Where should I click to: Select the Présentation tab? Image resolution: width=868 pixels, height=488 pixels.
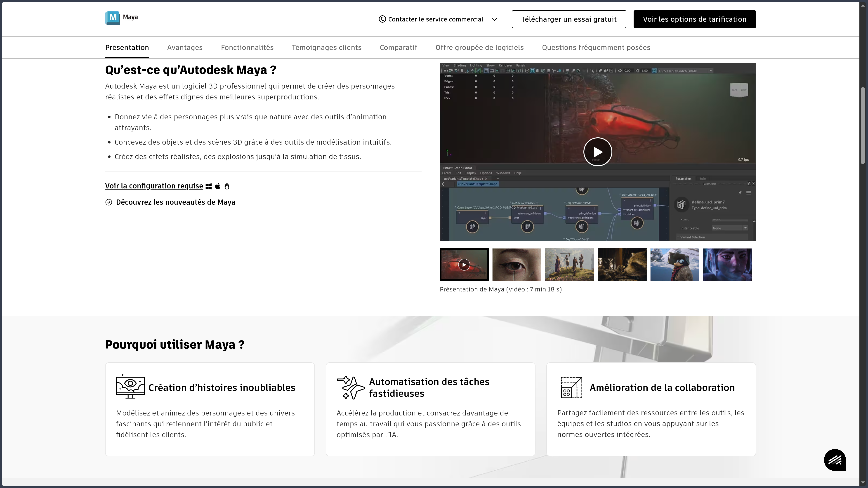coord(127,47)
